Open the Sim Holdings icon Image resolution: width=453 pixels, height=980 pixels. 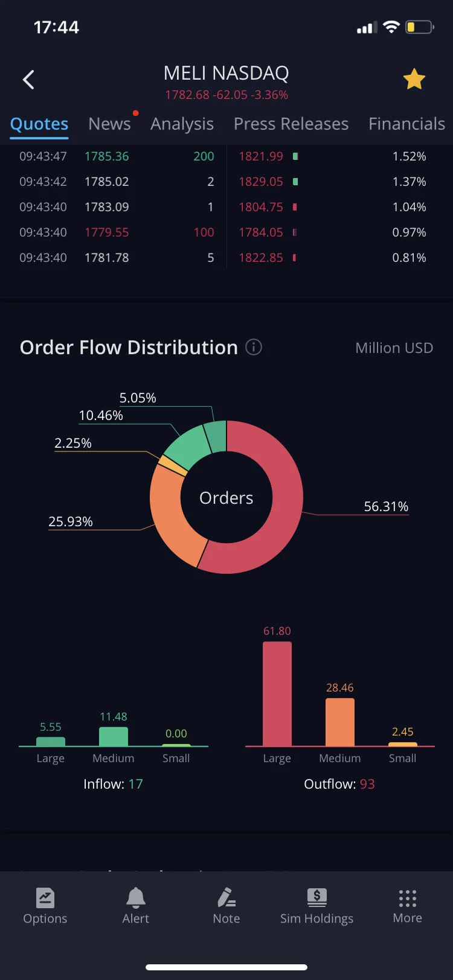(x=316, y=898)
